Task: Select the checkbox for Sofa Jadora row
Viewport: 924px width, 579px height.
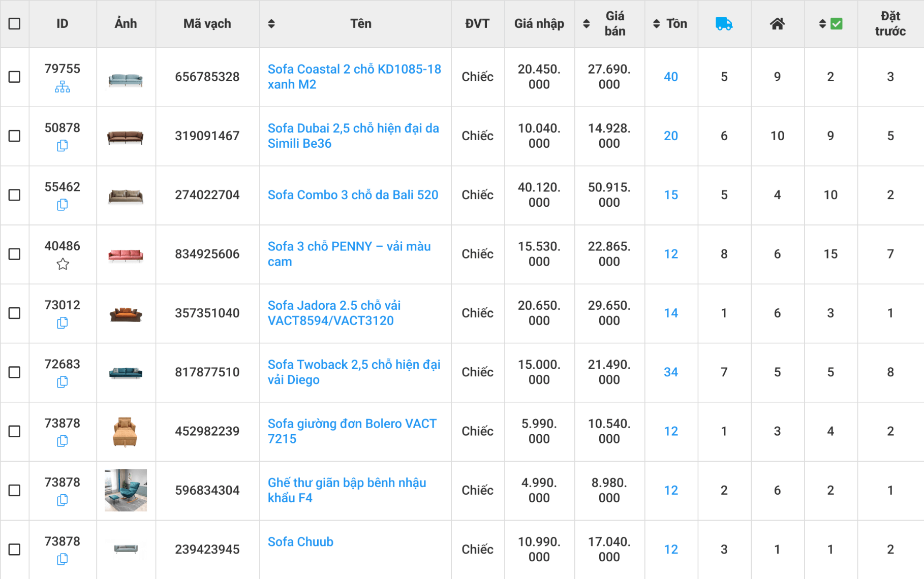Action: tap(15, 313)
